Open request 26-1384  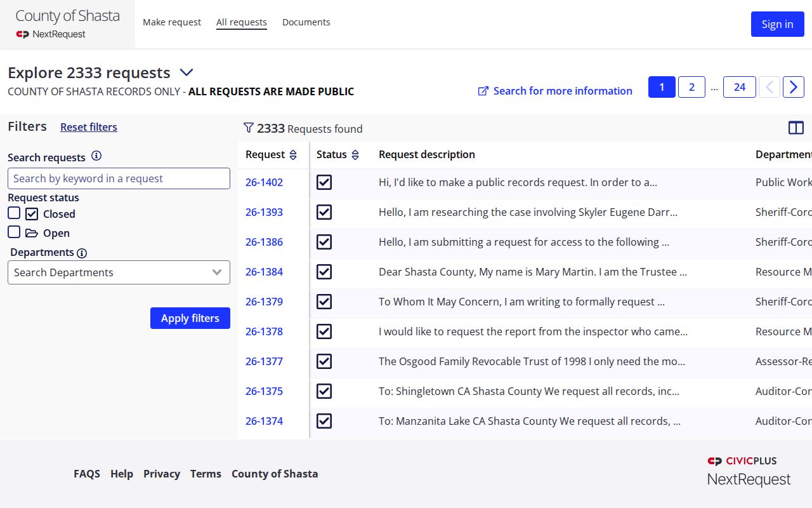click(x=264, y=272)
